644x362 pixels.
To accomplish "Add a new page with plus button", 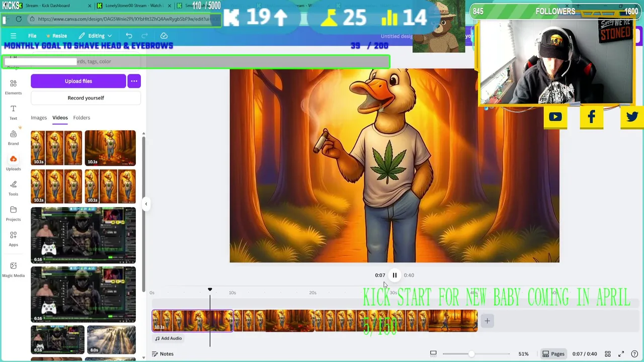I will [487, 321].
